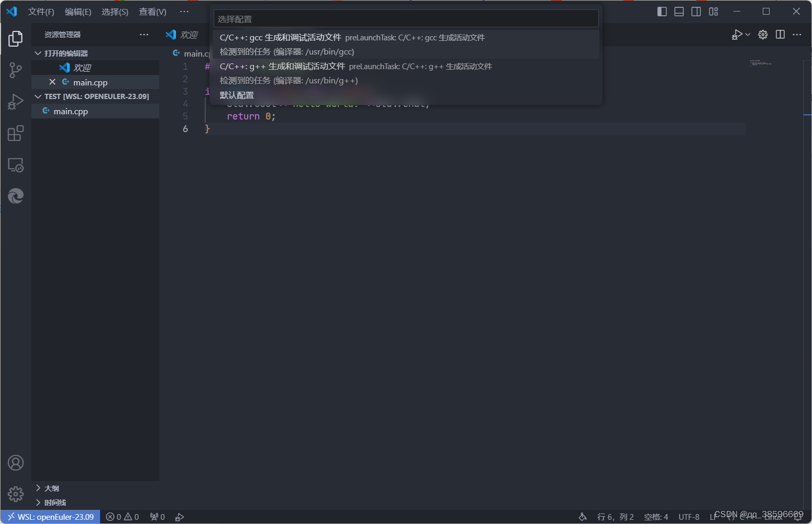Type in the 选择配置 input box
Screen dimensions: 812x524
pyautogui.click(x=405, y=18)
